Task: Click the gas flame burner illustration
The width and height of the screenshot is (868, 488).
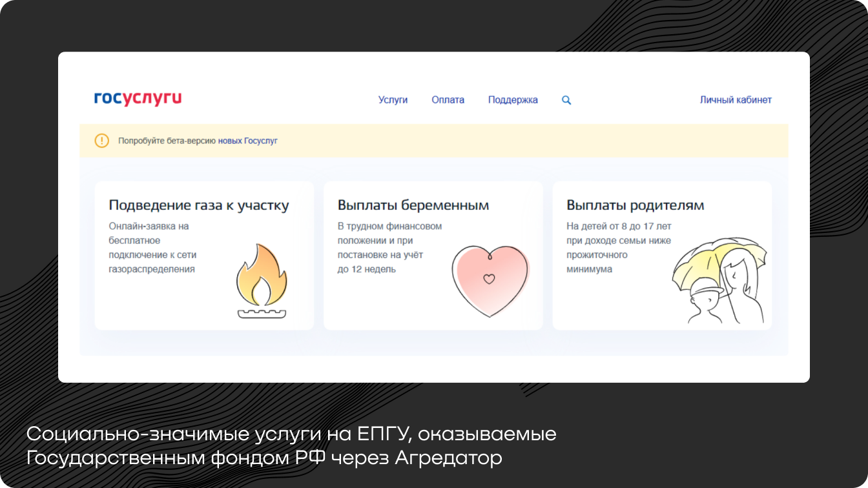Action: 262,281
